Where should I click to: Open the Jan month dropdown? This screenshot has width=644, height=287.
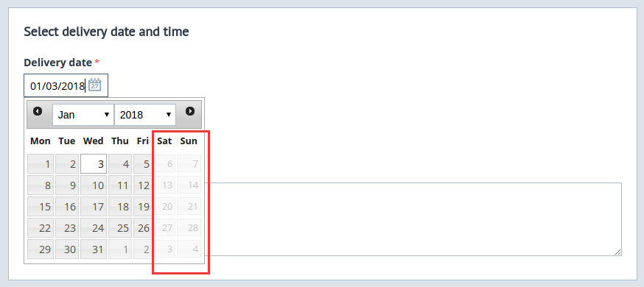[83, 114]
